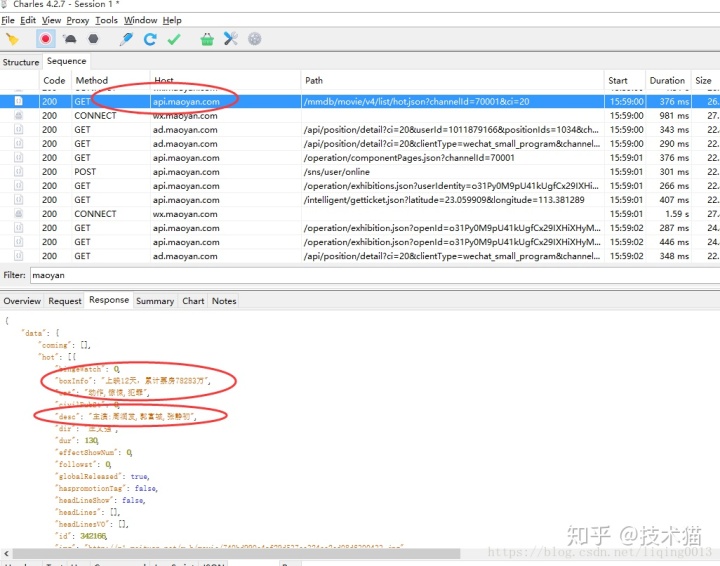The width and height of the screenshot is (720, 566).
Task: Click the document icon on the hot.json row
Action: coord(18,101)
